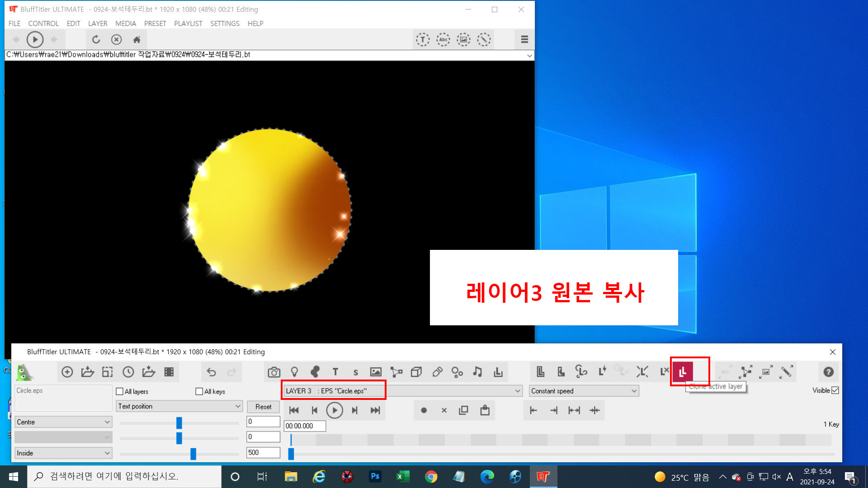The width and height of the screenshot is (868, 488).
Task: Undo the last action
Action: [x=211, y=372]
